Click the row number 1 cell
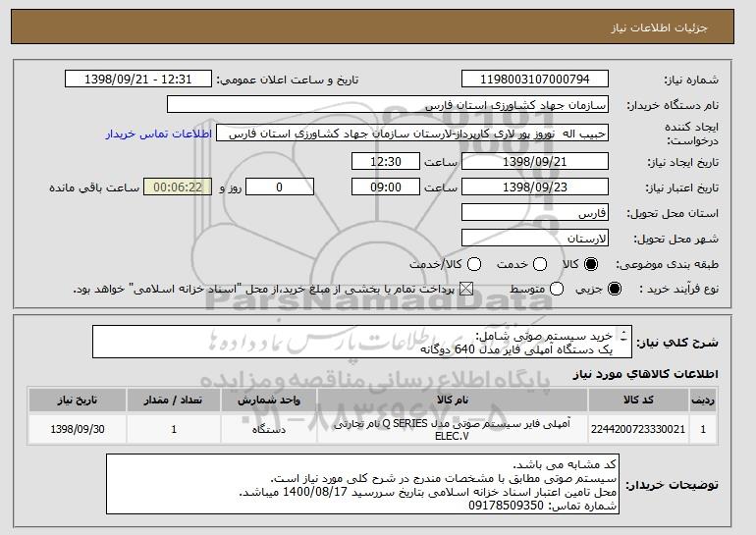The width and height of the screenshot is (756, 535). click(702, 429)
